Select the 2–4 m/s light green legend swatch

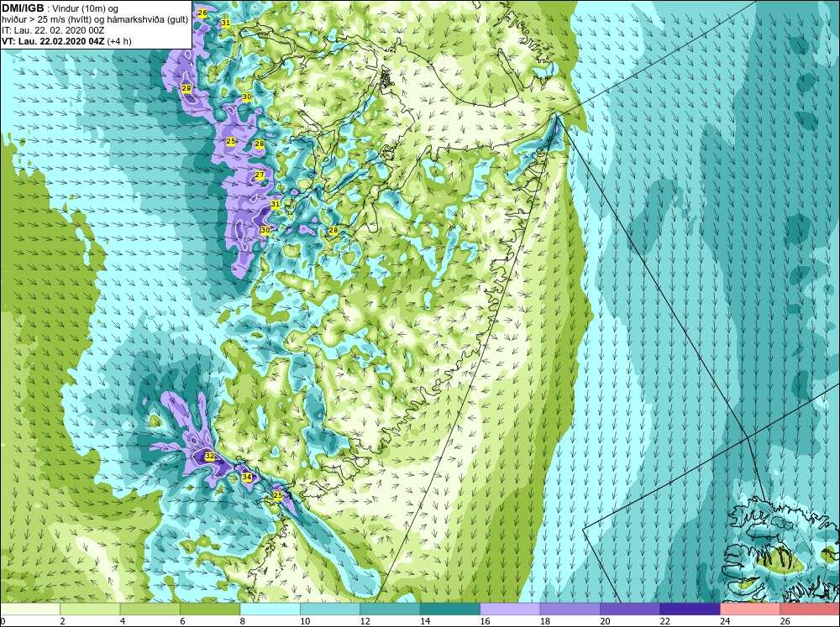90,609
